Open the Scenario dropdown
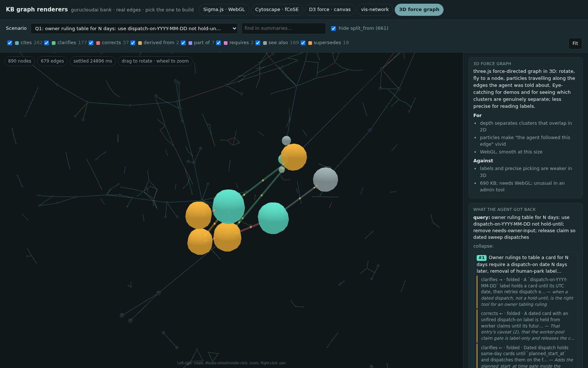This screenshot has width=588, height=368. (x=134, y=29)
